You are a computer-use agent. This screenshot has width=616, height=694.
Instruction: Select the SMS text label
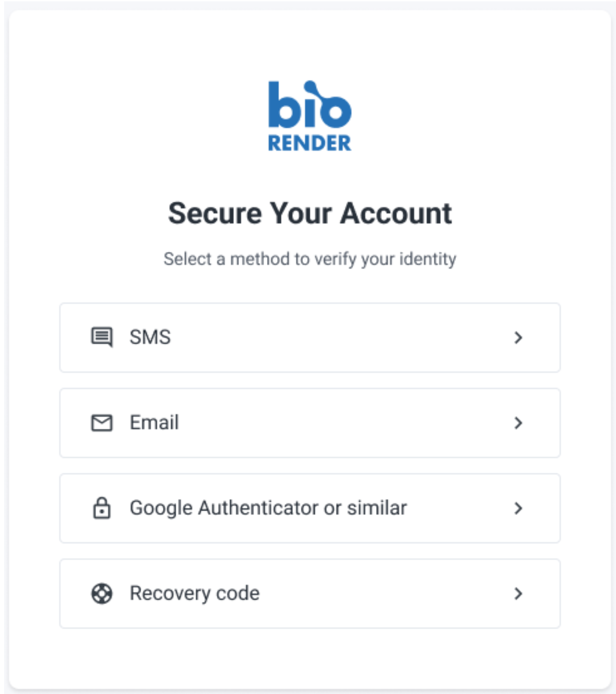coord(150,337)
